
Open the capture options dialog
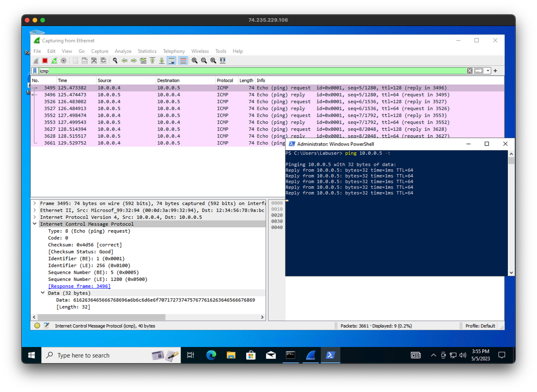(64, 60)
